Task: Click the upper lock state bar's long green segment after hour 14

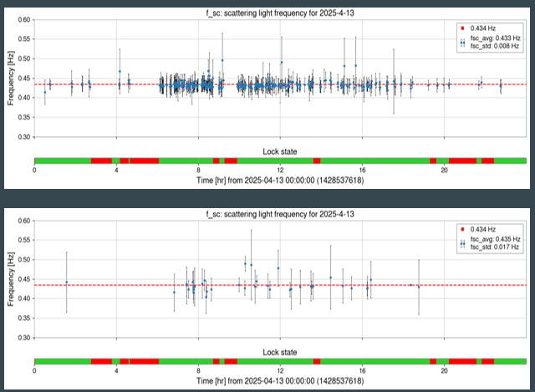Action: pyautogui.click(x=375, y=160)
